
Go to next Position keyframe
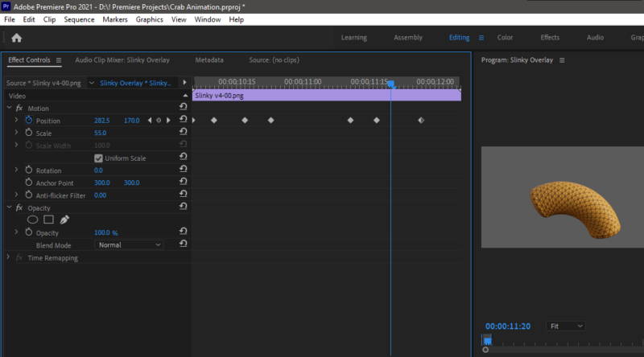(x=168, y=121)
